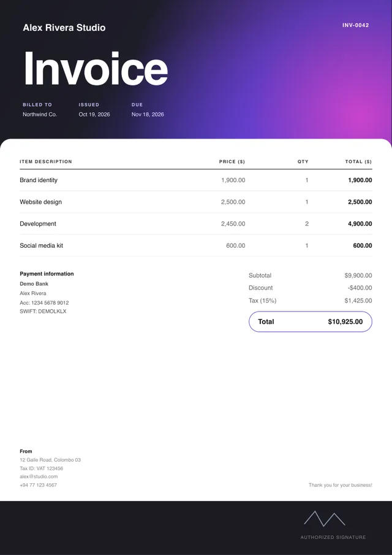Click the Total label in the rounded box
The width and height of the screenshot is (392, 555).
(x=266, y=321)
